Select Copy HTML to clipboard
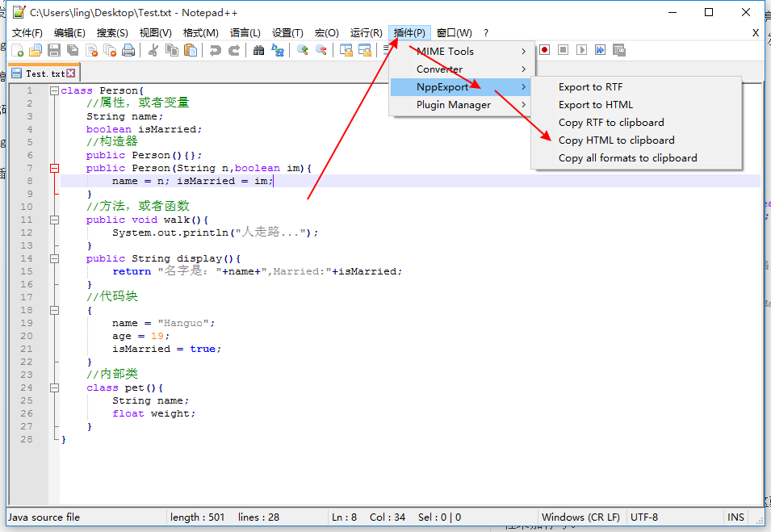Image resolution: width=771 pixels, height=532 pixels. (x=617, y=140)
